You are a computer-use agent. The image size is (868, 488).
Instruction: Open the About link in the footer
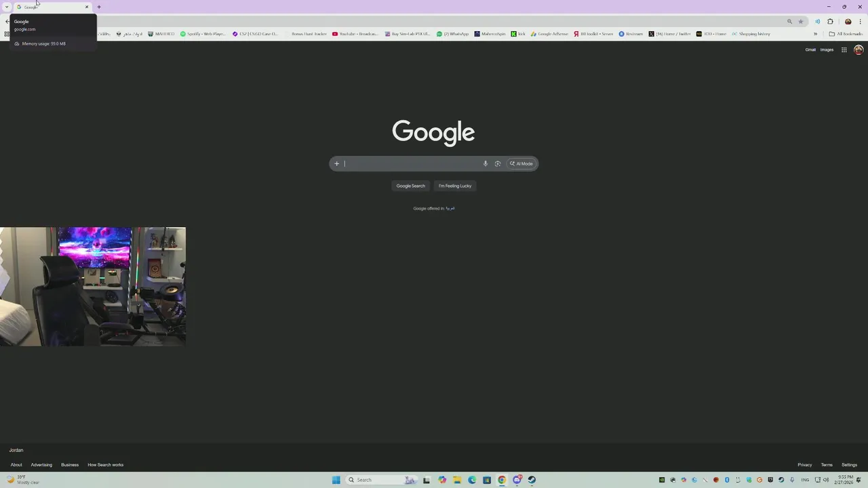[x=16, y=465]
